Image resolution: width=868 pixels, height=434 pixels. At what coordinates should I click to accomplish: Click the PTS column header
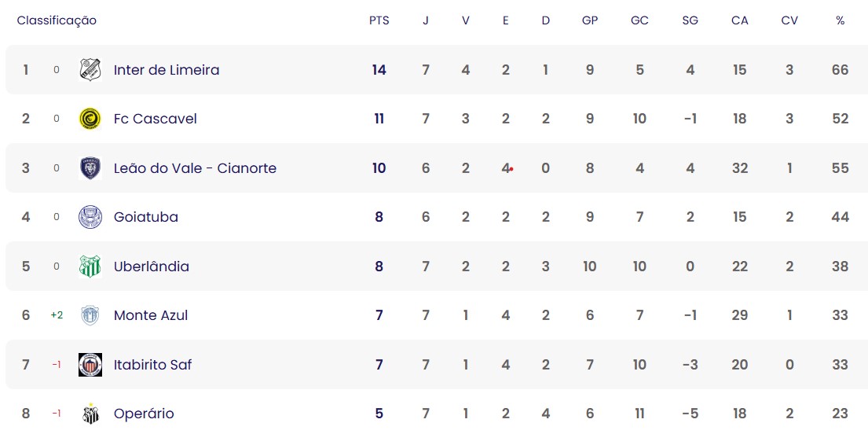[379, 20]
